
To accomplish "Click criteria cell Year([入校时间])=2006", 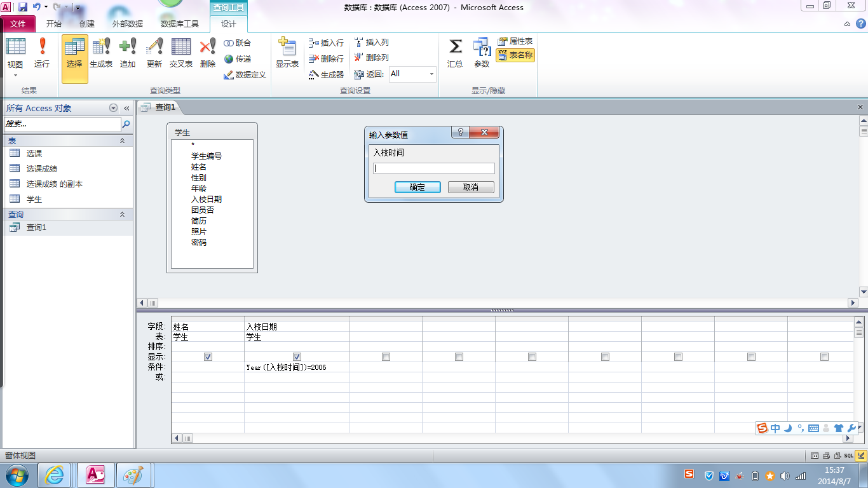I will (x=297, y=367).
